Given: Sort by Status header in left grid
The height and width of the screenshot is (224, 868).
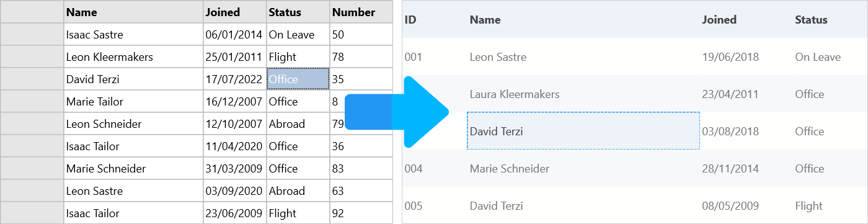Looking at the screenshot, I should click(298, 12).
